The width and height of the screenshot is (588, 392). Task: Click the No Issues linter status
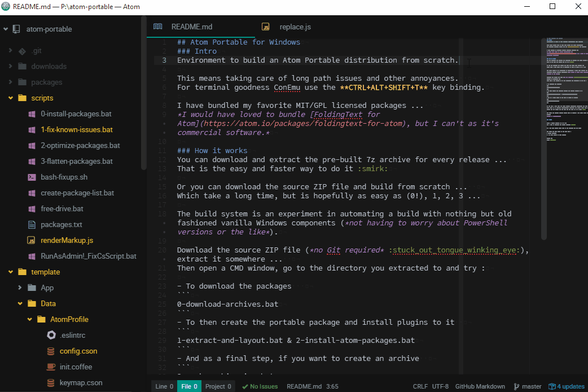click(x=260, y=386)
